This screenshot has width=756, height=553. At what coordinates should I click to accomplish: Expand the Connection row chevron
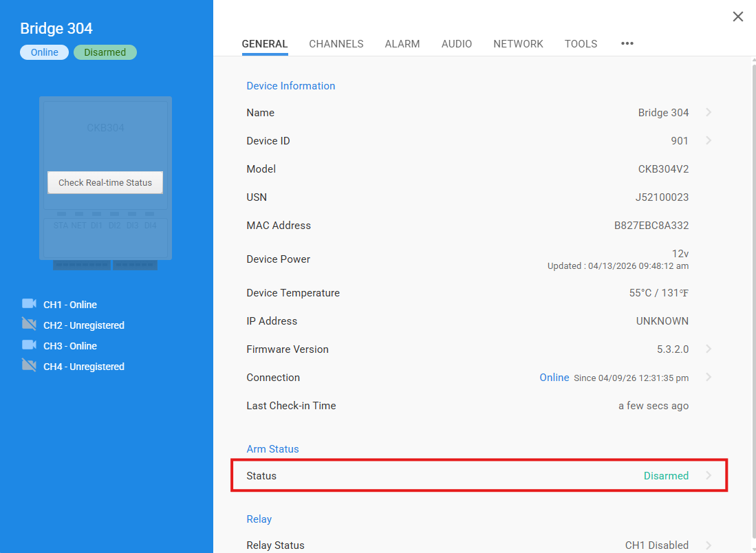tap(709, 377)
